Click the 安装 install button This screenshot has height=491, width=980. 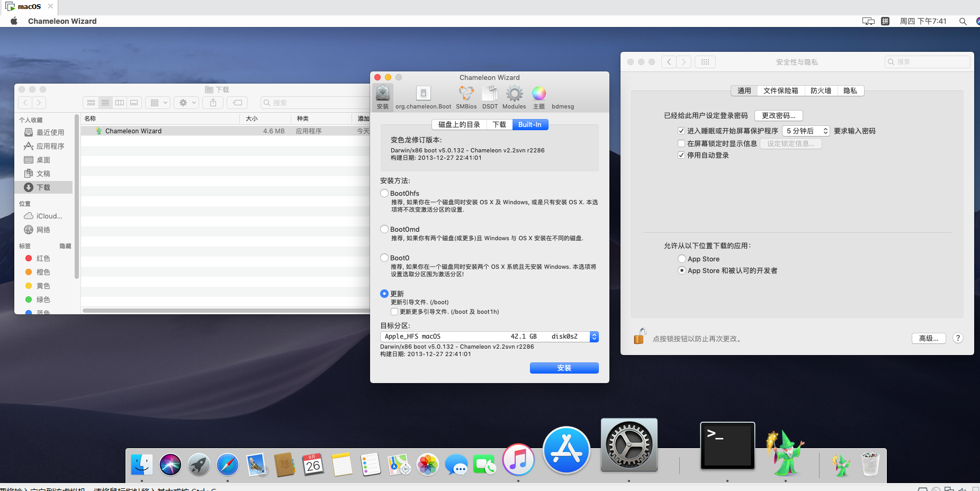[564, 368]
